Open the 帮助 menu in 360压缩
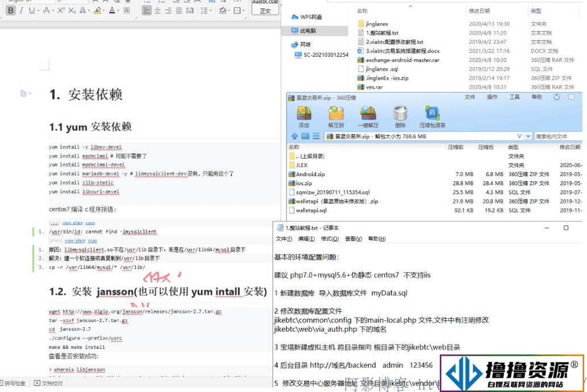587x392 pixels. point(536,97)
